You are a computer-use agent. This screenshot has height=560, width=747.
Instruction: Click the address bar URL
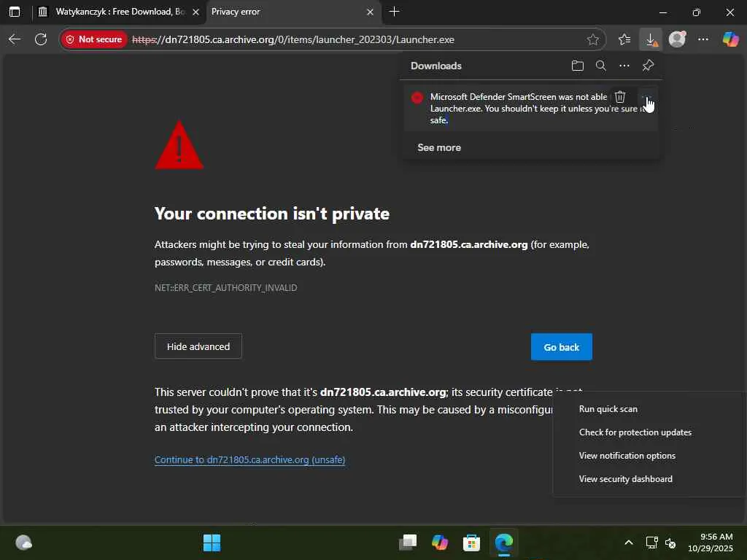293,39
